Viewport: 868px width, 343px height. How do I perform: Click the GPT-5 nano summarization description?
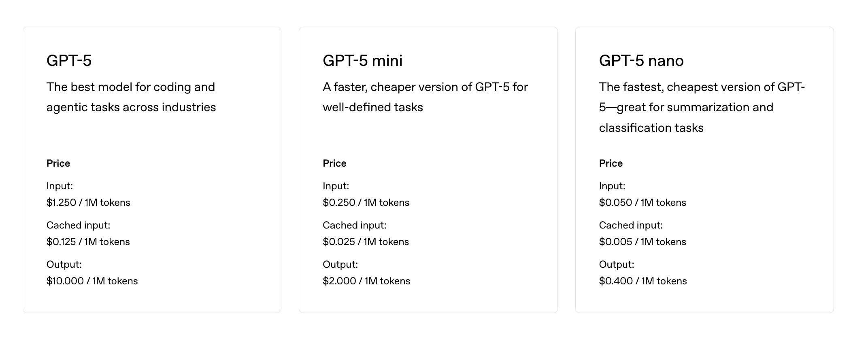click(x=702, y=107)
